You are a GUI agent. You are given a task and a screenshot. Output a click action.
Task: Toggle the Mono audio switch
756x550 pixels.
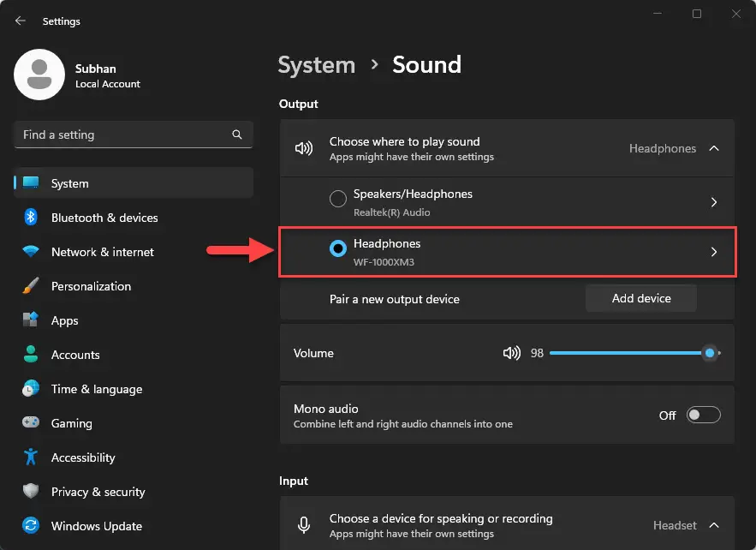click(x=704, y=415)
